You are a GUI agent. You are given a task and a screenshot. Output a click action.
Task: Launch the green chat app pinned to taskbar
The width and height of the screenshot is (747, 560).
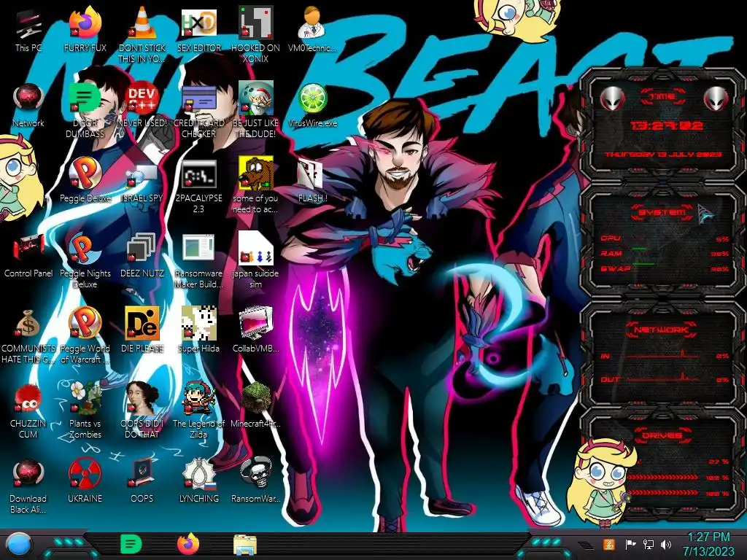coord(131,544)
